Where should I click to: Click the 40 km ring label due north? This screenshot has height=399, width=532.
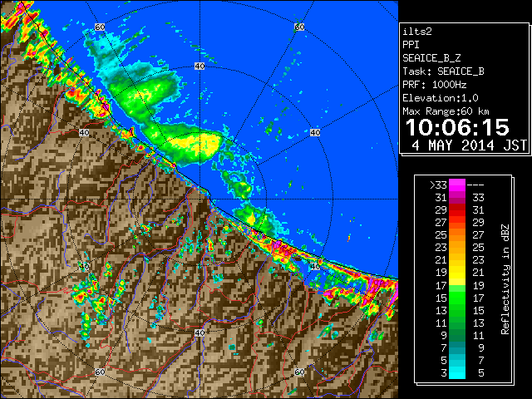point(199,66)
